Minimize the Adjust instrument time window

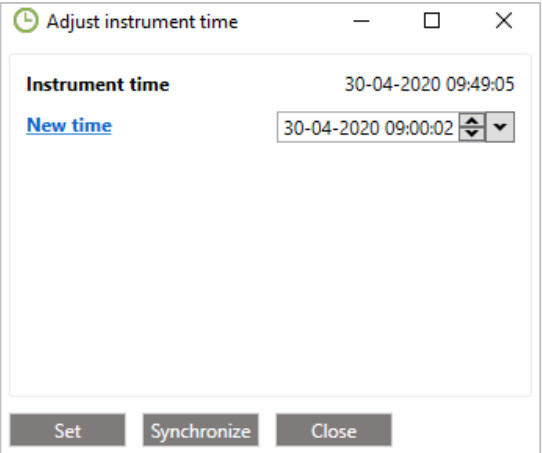tap(361, 21)
